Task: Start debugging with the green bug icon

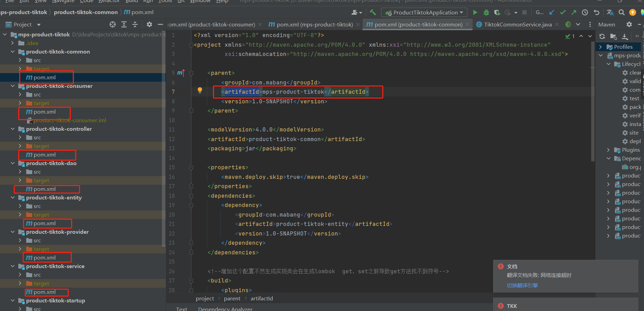Action: pyautogui.click(x=486, y=12)
